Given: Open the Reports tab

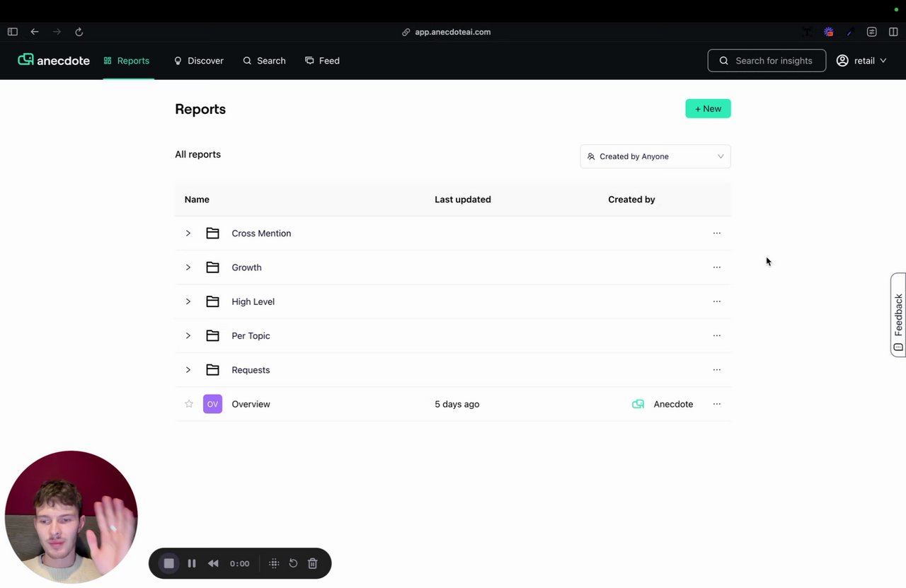Looking at the screenshot, I should click(127, 61).
